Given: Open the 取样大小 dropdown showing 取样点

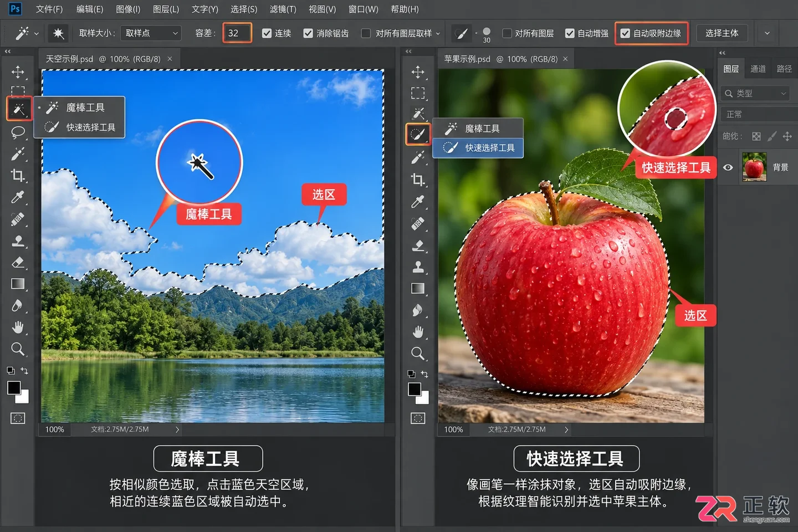Looking at the screenshot, I should pos(152,33).
